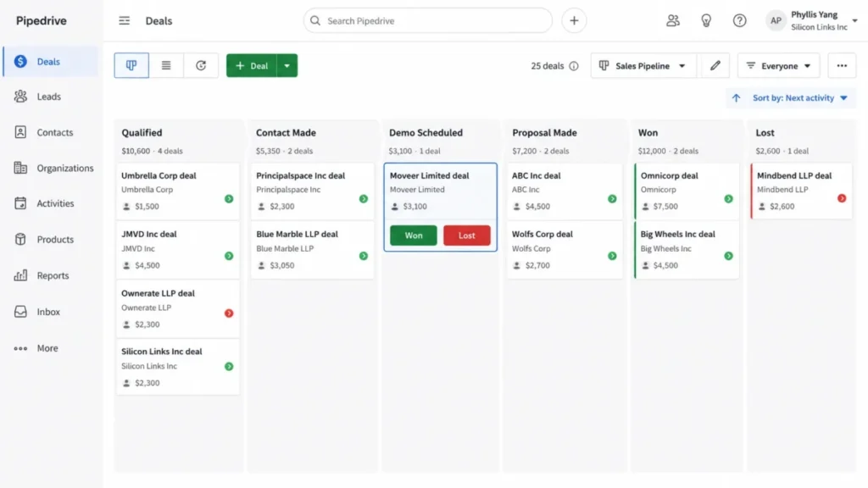
Task: Click activity icon on Omnicorp deal
Action: [728, 198]
